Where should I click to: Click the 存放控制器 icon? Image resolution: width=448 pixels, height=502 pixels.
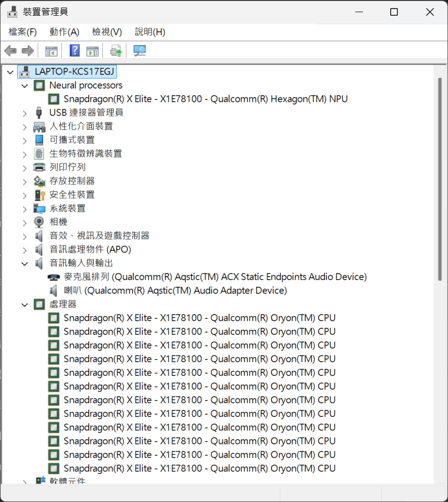click(39, 181)
